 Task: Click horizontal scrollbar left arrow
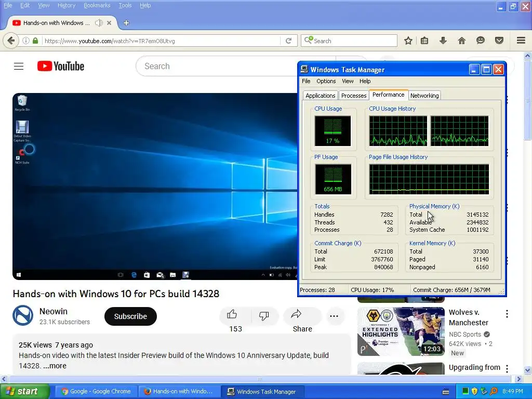(x=4, y=379)
